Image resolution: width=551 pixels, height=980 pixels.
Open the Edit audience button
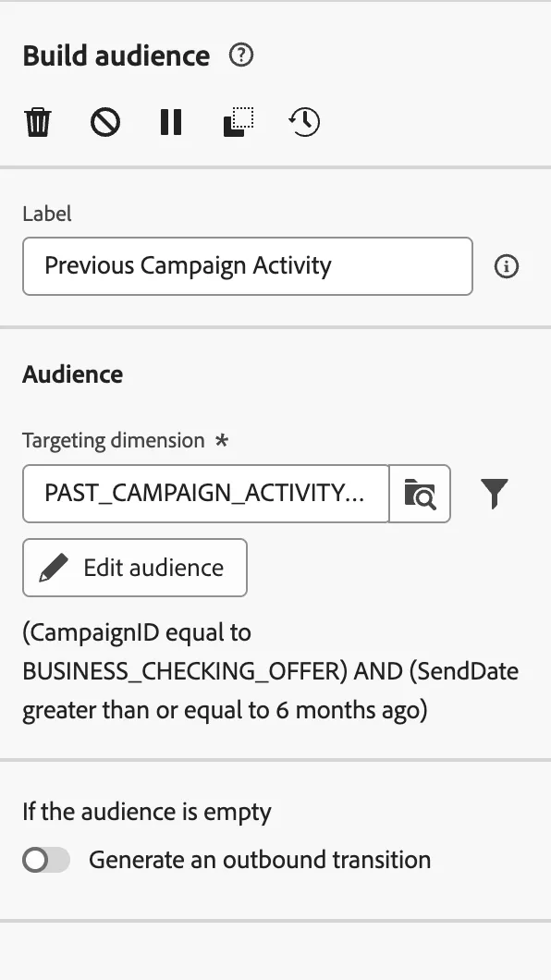[x=135, y=568]
